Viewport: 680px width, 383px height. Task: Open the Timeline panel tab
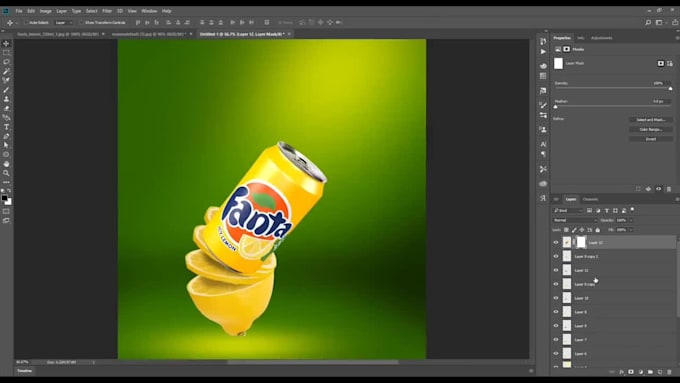tap(25, 371)
